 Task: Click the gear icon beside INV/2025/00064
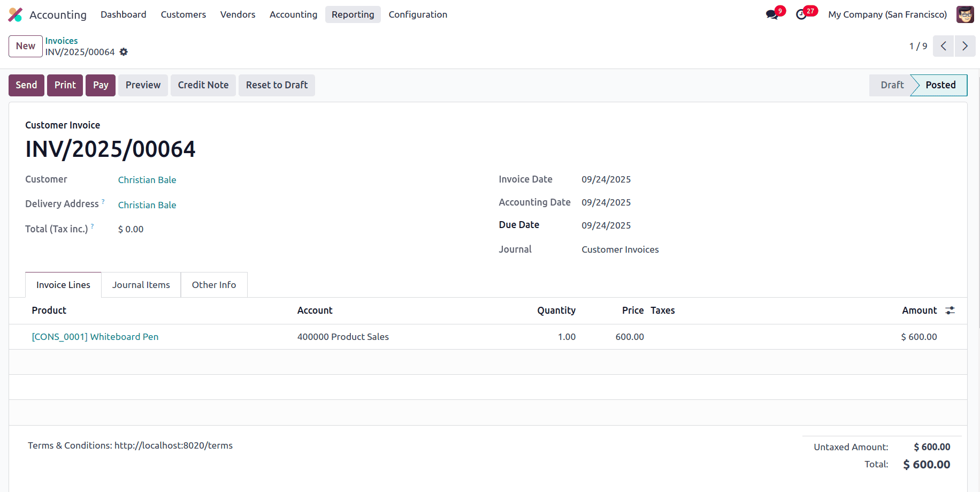tap(124, 52)
